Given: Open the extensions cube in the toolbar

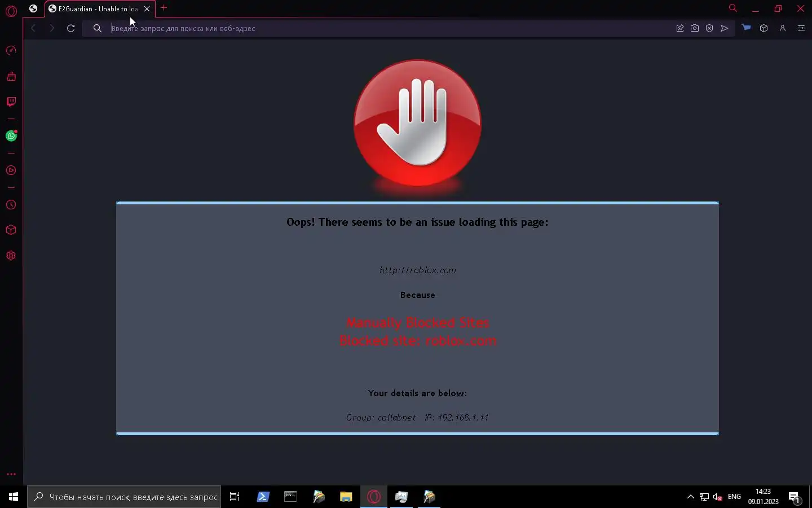Looking at the screenshot, I should [x=764, y=28].
